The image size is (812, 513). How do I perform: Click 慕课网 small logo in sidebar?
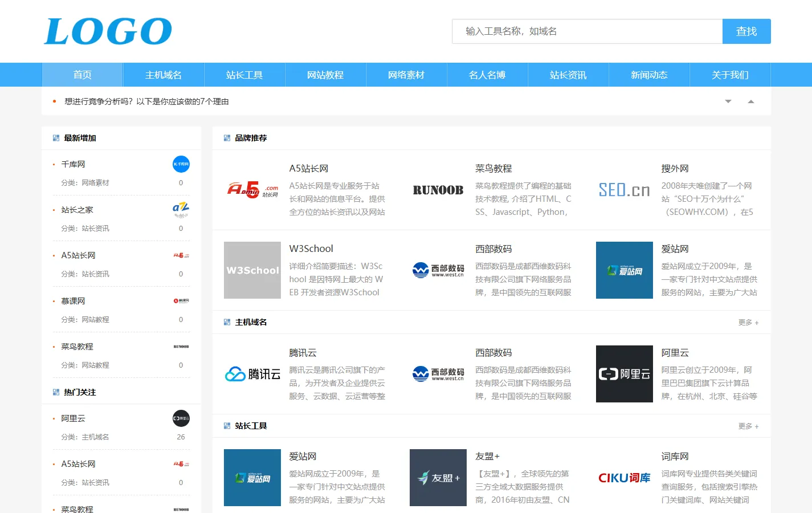click(x=181, y=301)
